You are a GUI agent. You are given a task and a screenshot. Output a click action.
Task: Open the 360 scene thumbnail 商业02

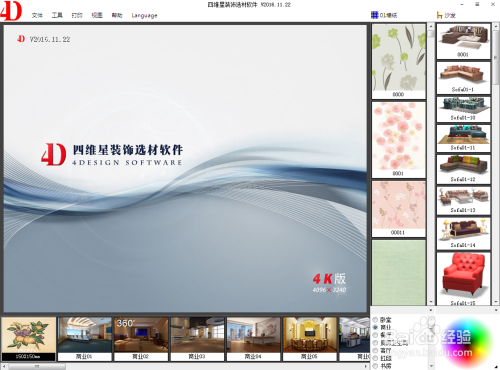[x=141, y=339]
